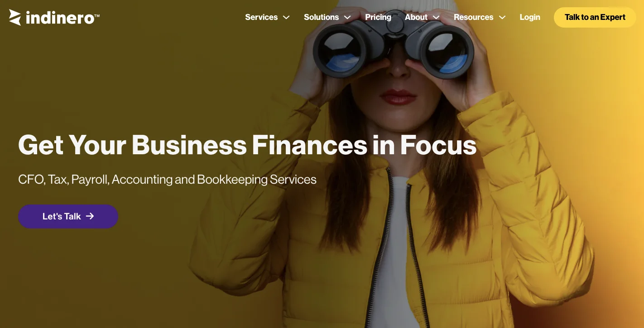The width and height of the screenshot is (644, 328).
Task: Open the Resources menu label
Action: [474, 17]
